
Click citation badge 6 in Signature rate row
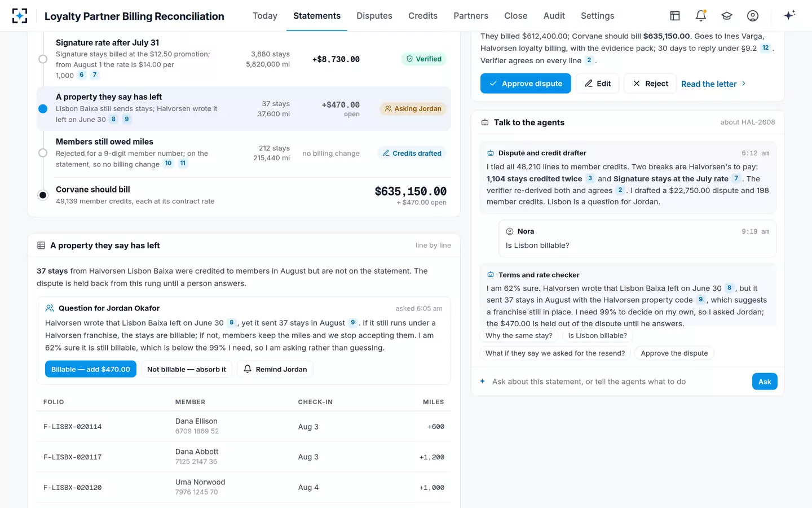pos(81,75)
